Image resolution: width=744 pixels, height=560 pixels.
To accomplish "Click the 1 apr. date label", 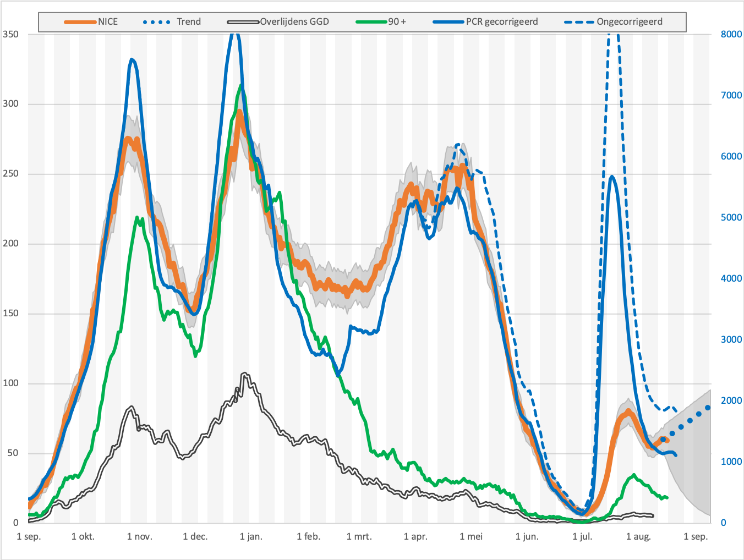I will (415, 537).
